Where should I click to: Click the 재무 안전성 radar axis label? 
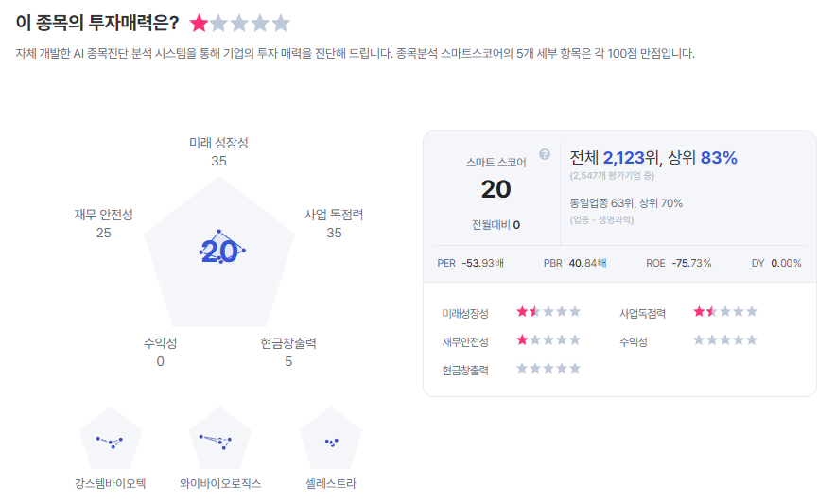point(103,215)
